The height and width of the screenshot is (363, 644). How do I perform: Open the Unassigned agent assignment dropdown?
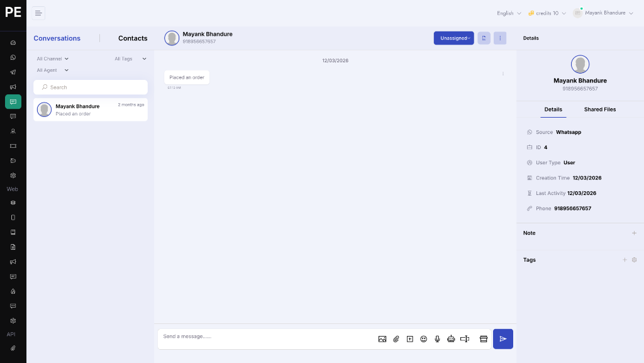pyautogui.click(x=454, y=38)
